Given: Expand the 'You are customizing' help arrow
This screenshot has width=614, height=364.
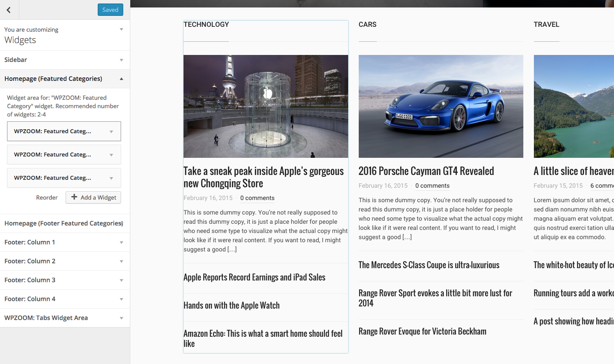Looking at the screenshot, I should pyautogui.click(x=121, y=29).
